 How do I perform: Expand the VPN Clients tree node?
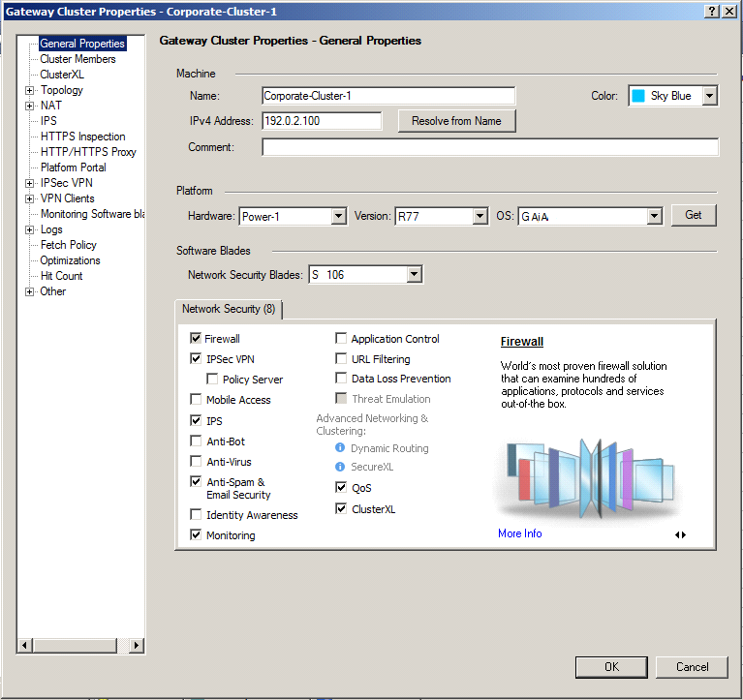pyautogui.click(x=29, y=198)
